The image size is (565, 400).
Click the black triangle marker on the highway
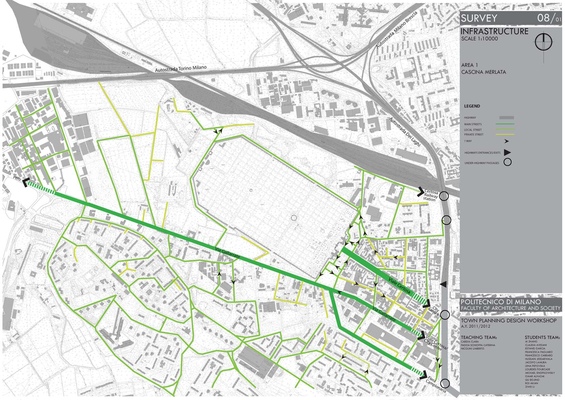[444, 285]
